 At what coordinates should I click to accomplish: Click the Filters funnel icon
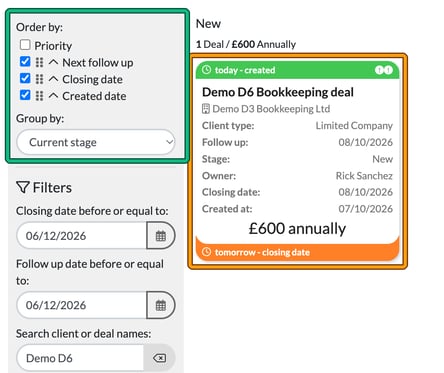23,188
